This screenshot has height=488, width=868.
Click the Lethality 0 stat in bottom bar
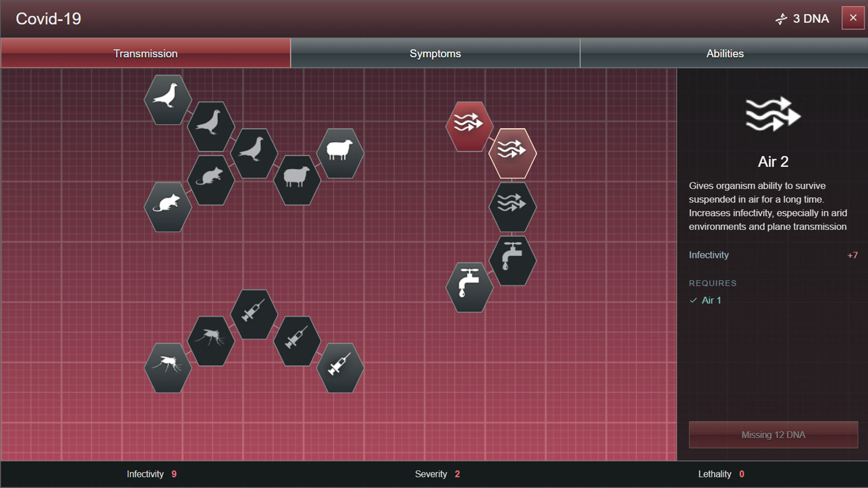tap(721, 474)
